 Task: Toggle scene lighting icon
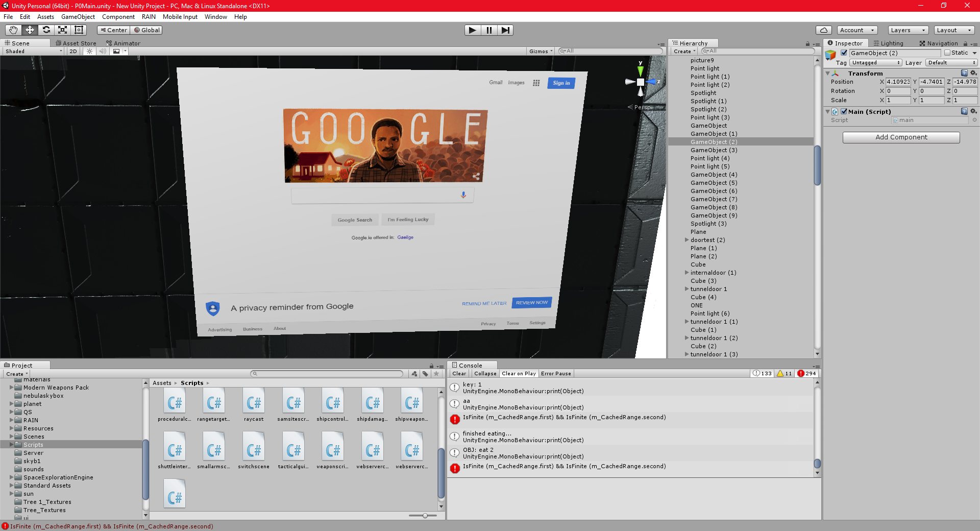[x=90, y=51]
